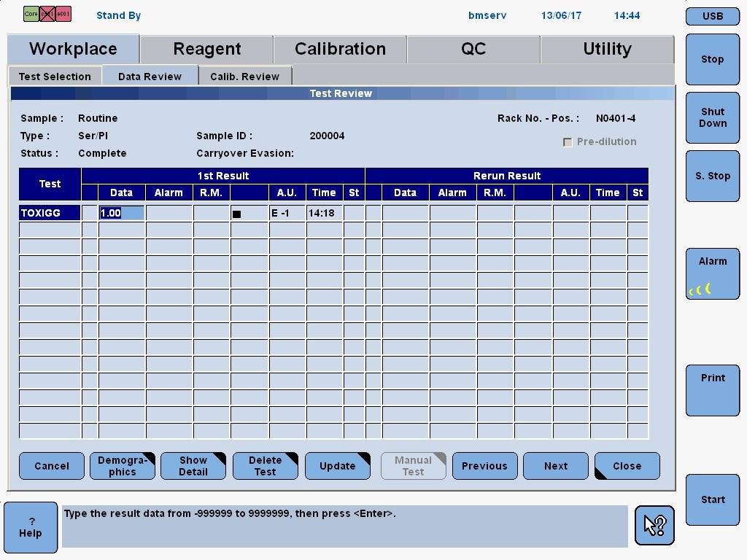
Task: Click the Routine sample value
Action: tap(98, 118)
